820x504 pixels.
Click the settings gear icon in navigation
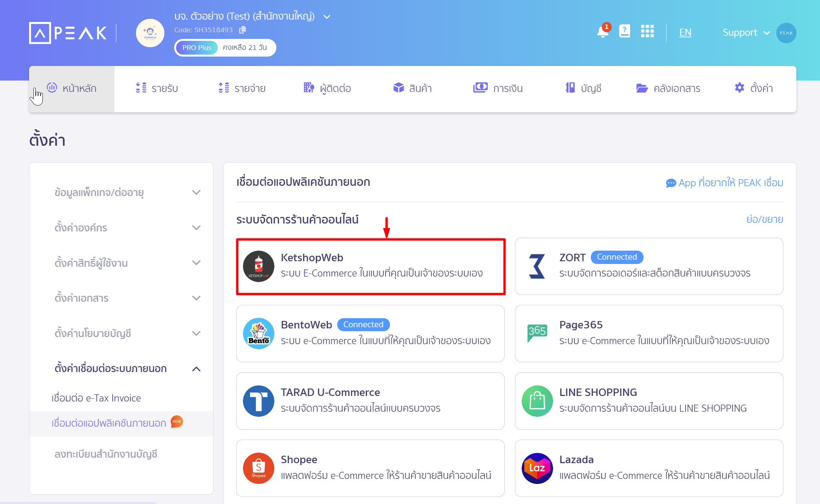click(x=739, y=88)
